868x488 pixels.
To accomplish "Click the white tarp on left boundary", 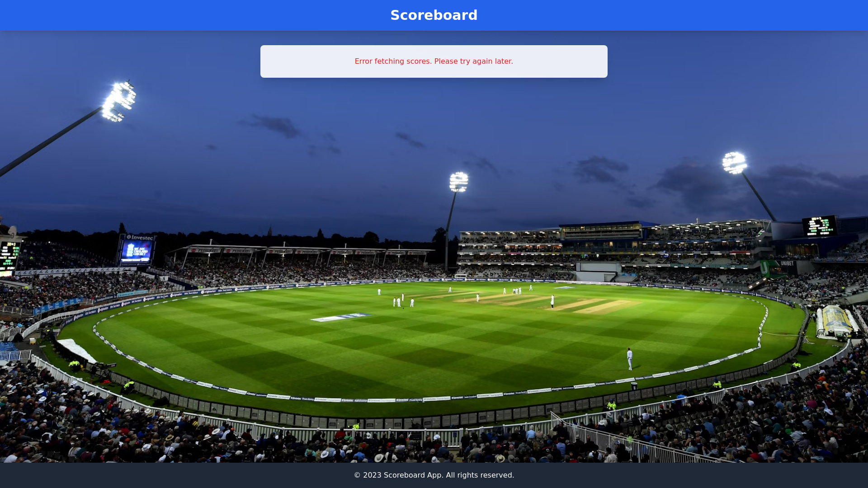I will pos(76,350).
